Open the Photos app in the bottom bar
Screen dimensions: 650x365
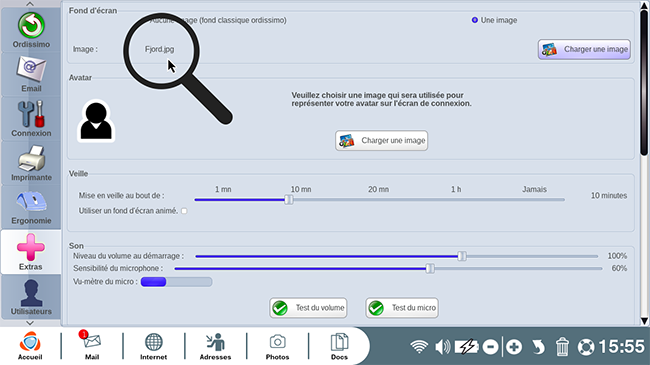tap(277, 346)
